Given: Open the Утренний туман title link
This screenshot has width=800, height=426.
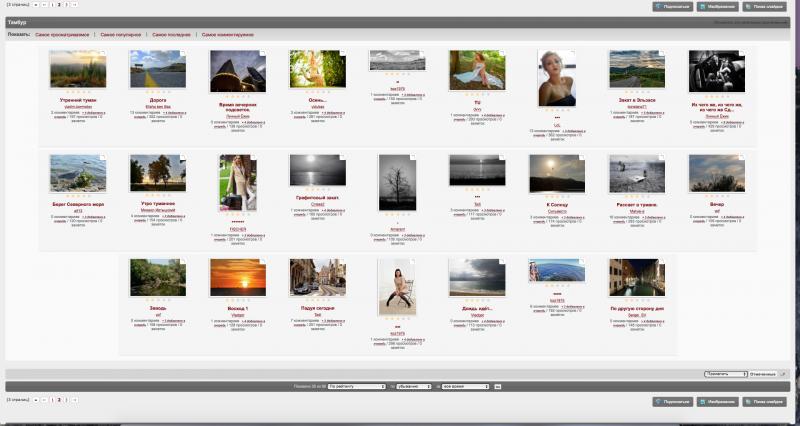Looking at the screenshot, I should click(78, 101).
